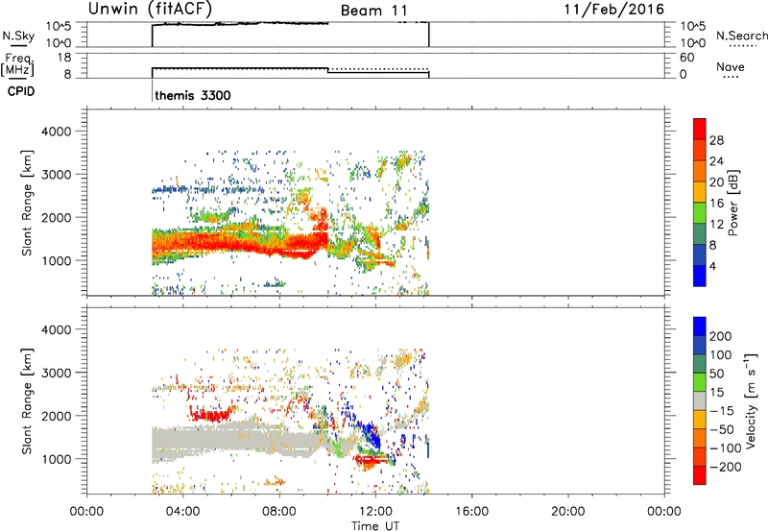This screenshot has height=532, width=768.
Task: Click the '-15' velocity colorbar tick label
Action: (722, 410)
